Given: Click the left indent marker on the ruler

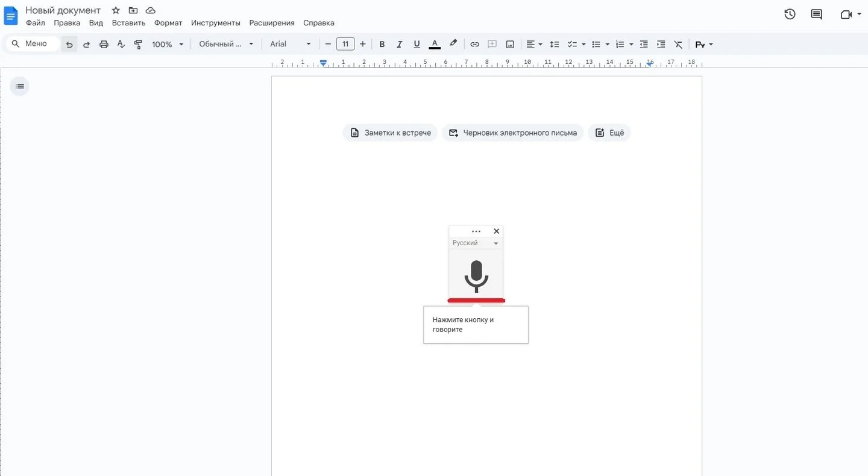Looking at the screenshot, I should click(x=324, y=63).
